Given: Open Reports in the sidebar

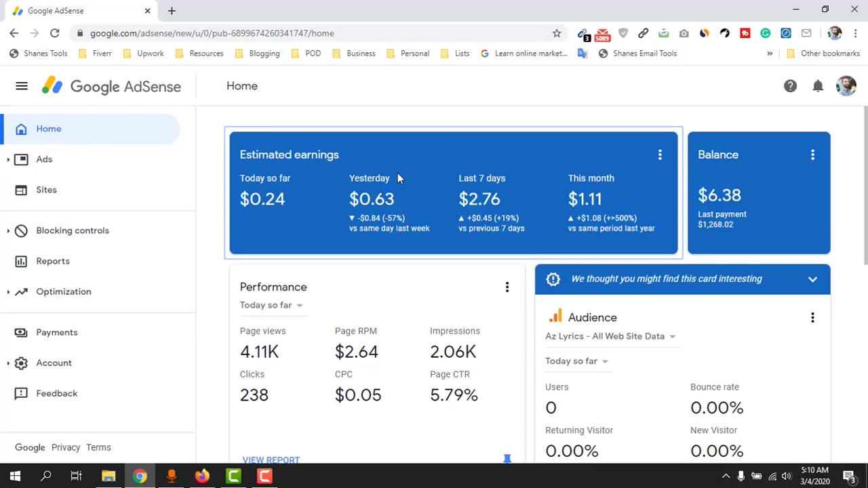Looking at the screenshot, I should 90,261.
